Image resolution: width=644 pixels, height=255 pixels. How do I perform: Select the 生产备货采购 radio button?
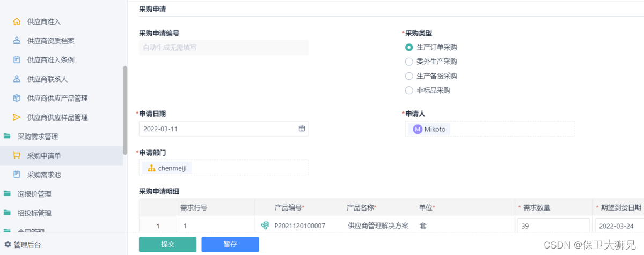click(x=409, y=76)
